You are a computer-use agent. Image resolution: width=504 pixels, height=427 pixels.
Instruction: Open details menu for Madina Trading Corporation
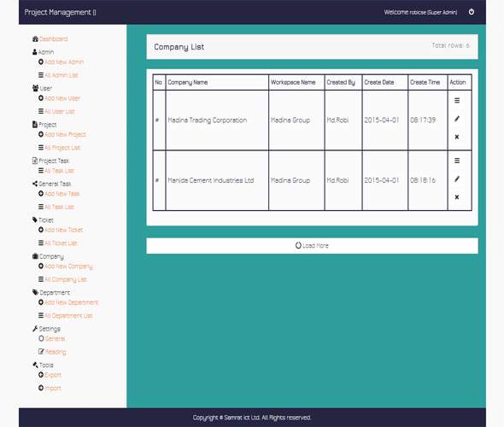tap(457, 101)
